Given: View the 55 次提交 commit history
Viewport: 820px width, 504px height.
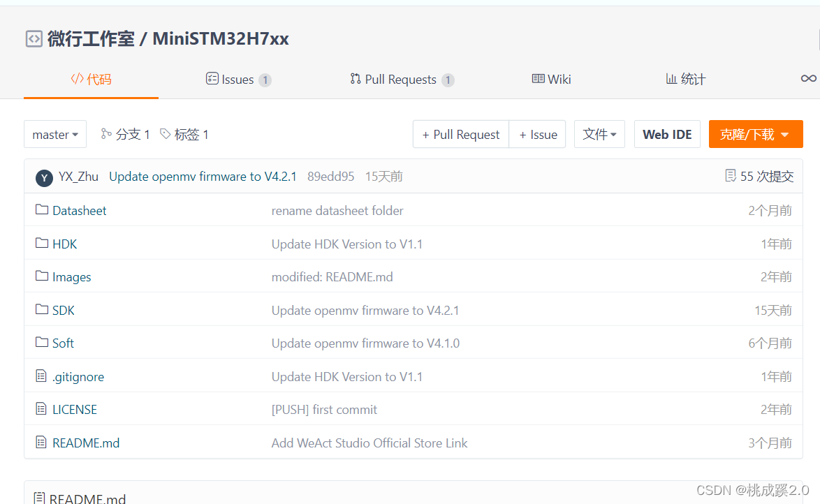Looking at the screenshot, I should (x=767, y=176).
